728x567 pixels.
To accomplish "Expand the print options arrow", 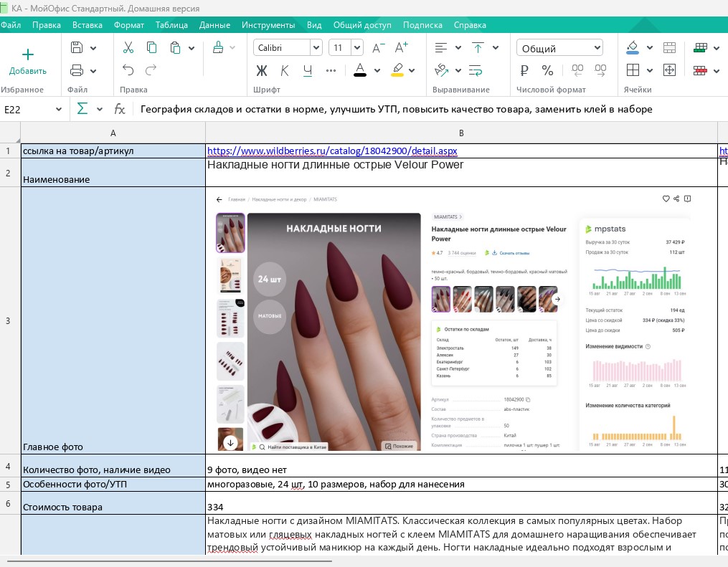I will click(x=93, y=71).
